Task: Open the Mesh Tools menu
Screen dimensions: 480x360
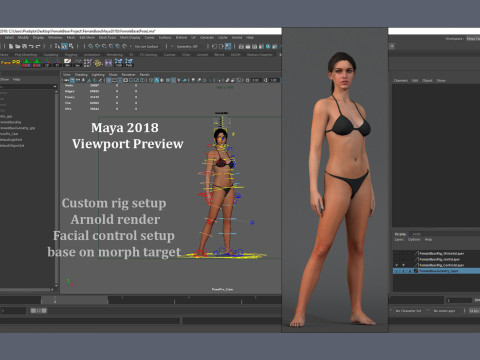Action: click(x=107, y=38)
